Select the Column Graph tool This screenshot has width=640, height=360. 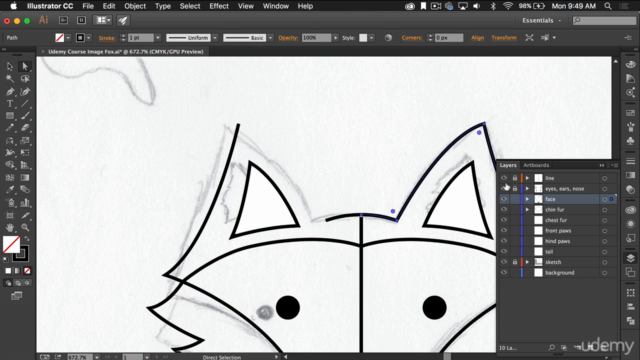[25, 202]
